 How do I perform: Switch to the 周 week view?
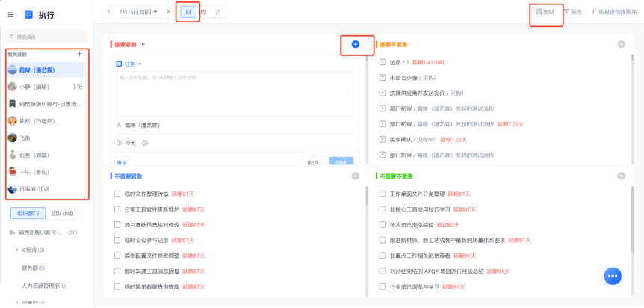coord(203,12)
